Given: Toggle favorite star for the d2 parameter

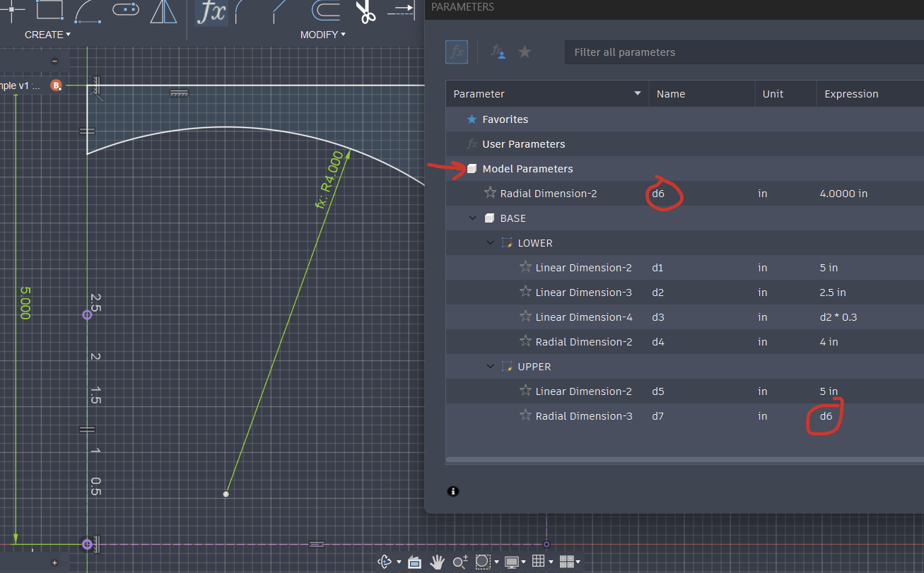Looking at the screenshot, I should click(x=525, y=292).
